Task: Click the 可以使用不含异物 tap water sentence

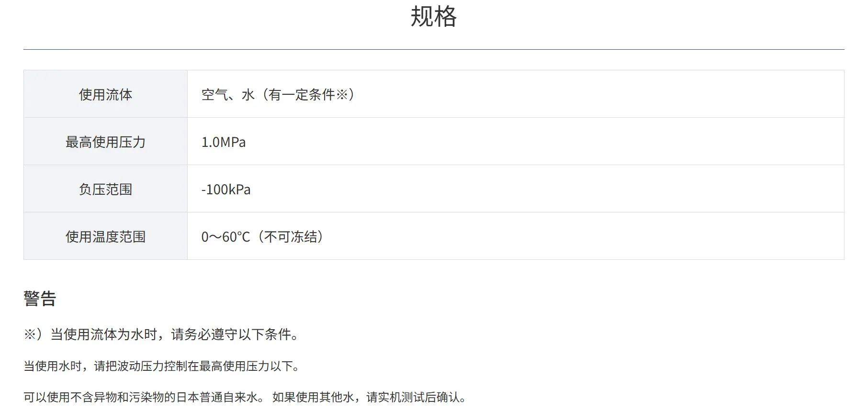Action: pyautogui.click(x=144, y=397)
